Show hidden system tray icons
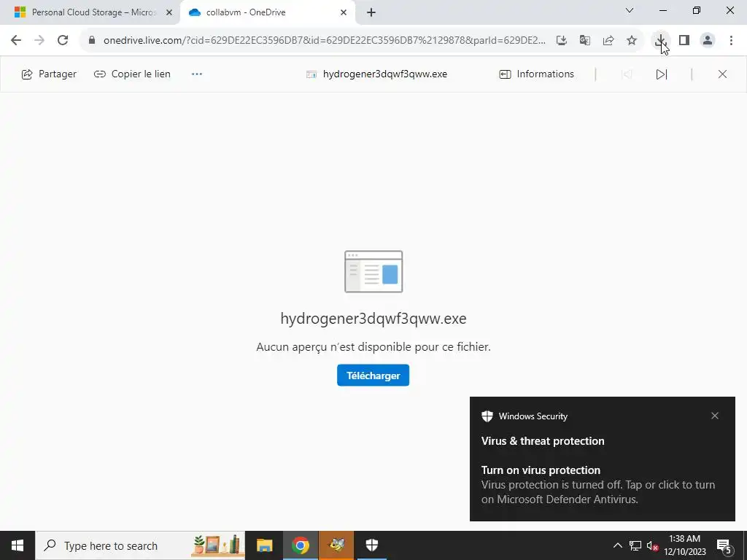747x560 pixels. (x=618, y=546)
